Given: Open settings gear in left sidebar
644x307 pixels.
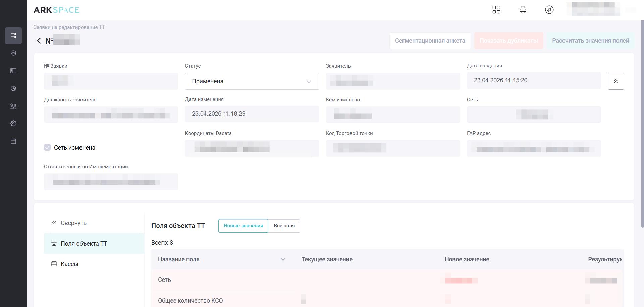Looking at the screenshot, I should click(13, 123).
